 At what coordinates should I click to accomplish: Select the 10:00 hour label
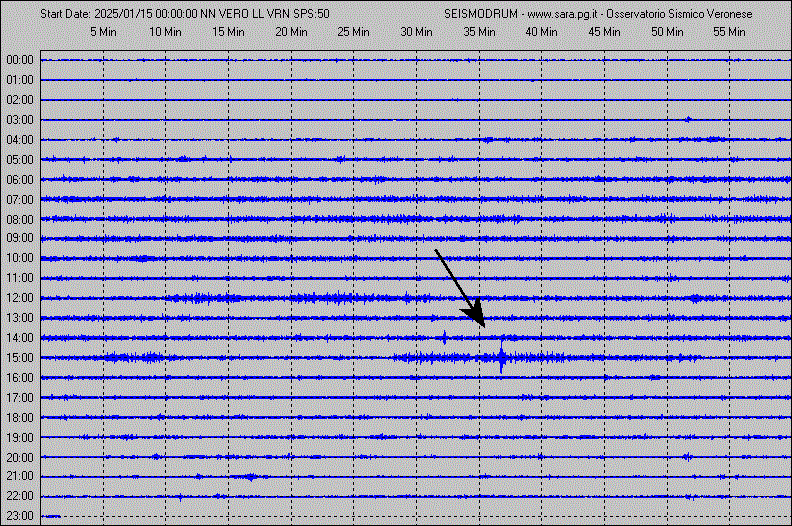20,258
